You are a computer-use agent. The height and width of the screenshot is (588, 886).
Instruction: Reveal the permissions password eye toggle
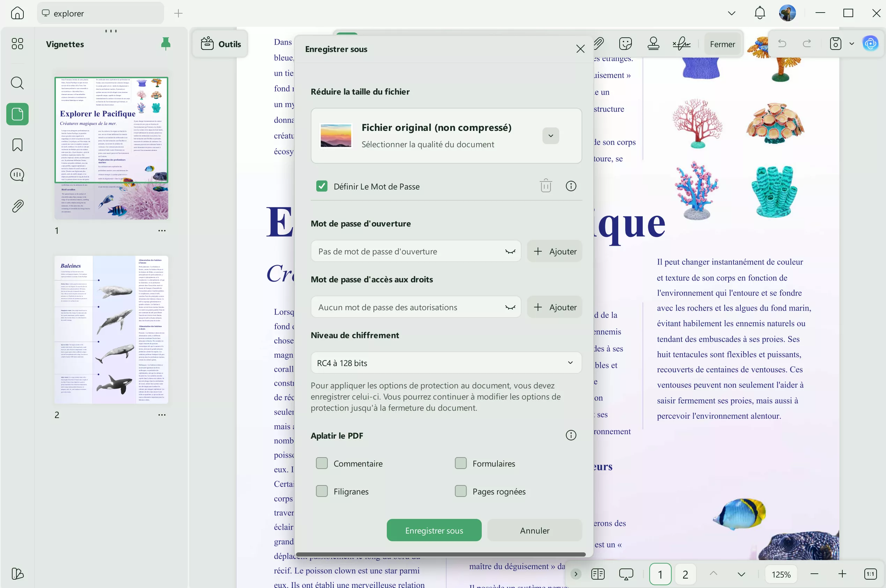coord(510,307)
